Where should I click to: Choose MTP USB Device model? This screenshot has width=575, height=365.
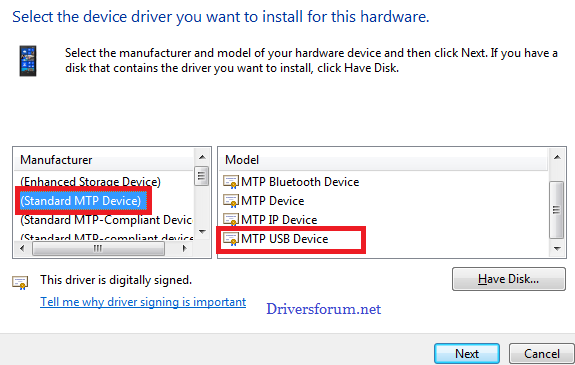[x=285, y=239]
